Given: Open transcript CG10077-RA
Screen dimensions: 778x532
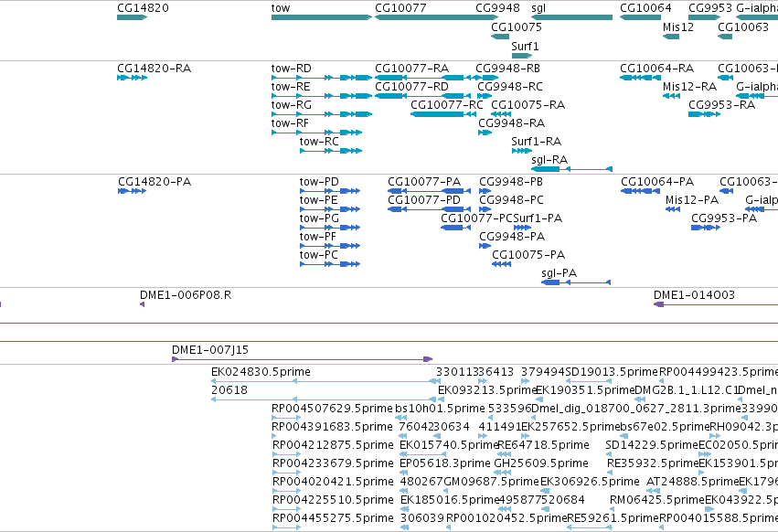Looking at the screenshot, I should point(422,78).
